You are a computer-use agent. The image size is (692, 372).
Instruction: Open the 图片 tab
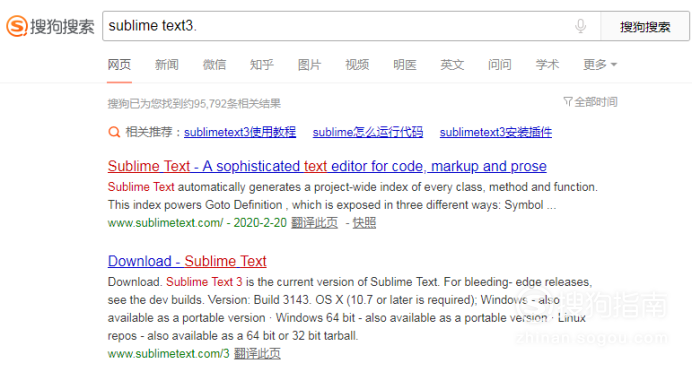[309, 65]
